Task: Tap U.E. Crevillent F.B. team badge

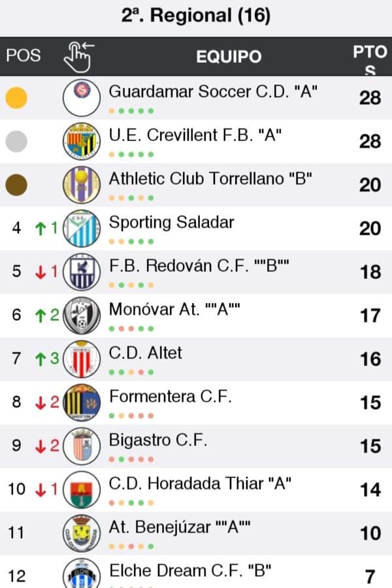Action: click(82, 141)
